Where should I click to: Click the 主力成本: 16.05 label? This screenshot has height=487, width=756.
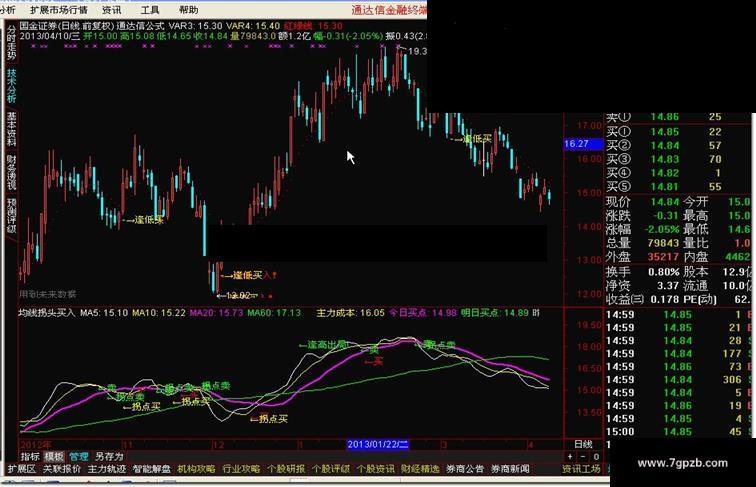coord(351,313)
